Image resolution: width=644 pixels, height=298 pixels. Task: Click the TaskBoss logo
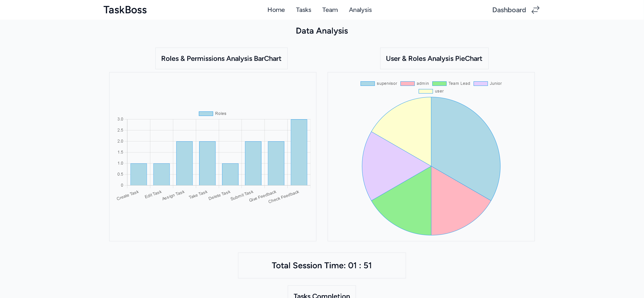coord(125,10)
